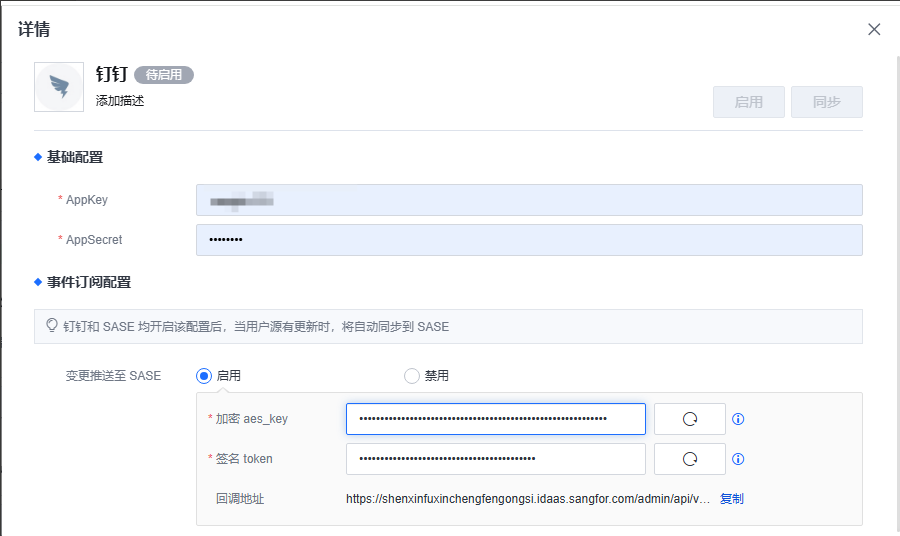Viewport: 900px width, 536px height.
Task: Regenerate the 签名 token value
Action: [689, 459]
